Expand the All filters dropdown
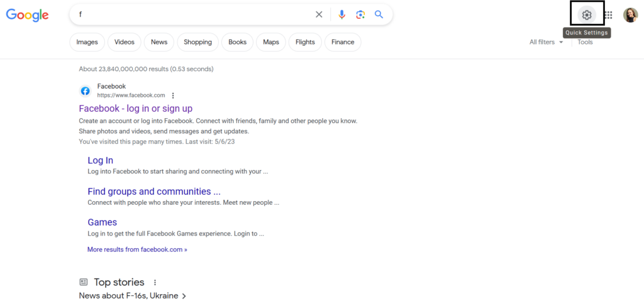 546,42
